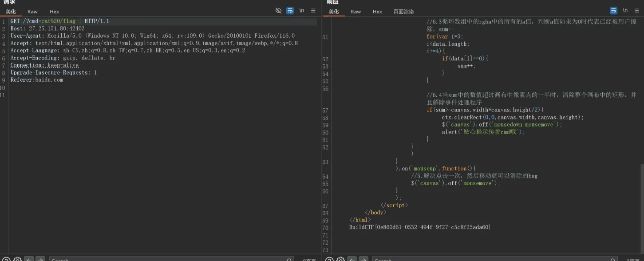Toggle word wrap icon in response panel
The height and width of the screenshot is (261, 644).
[614, 11]
